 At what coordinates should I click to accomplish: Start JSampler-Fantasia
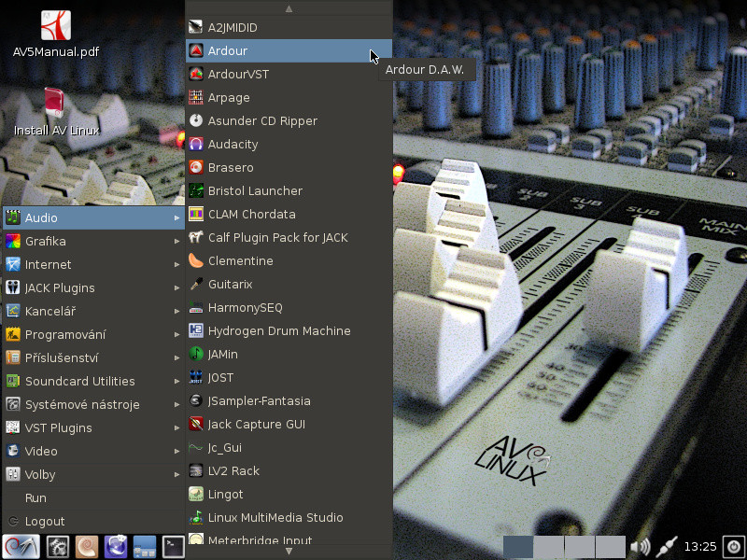click(289, 400)
